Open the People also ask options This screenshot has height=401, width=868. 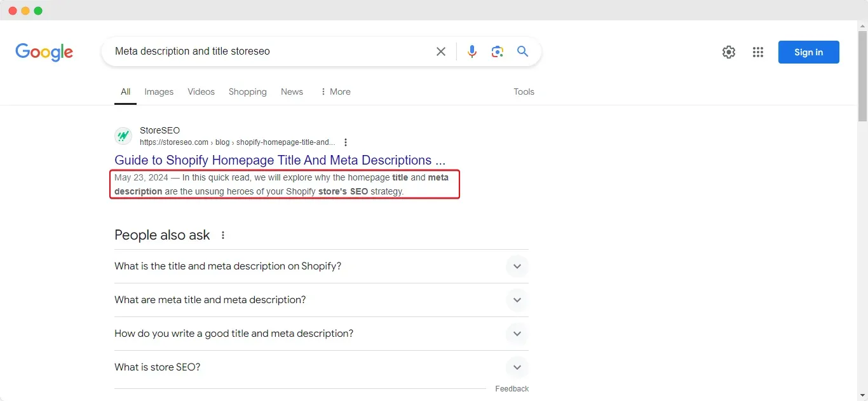click(x=223, y=235)
